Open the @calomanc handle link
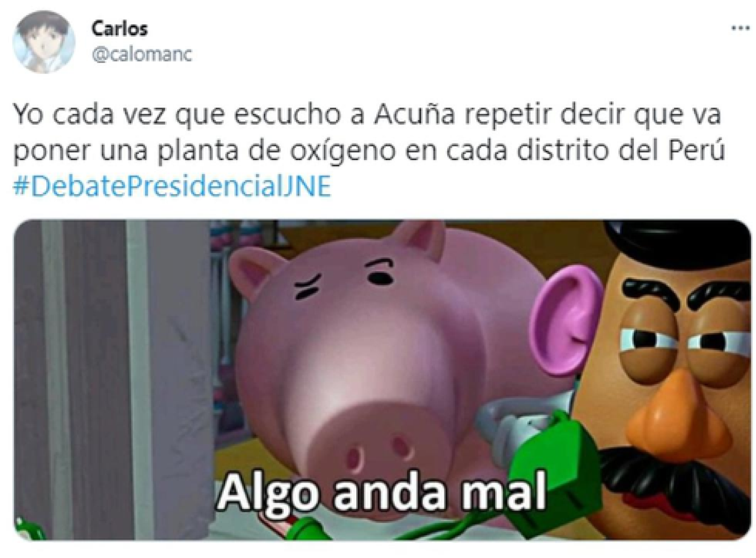Viewport: 756px width, 558px height. pyautogui.click(x=142, y=55)
